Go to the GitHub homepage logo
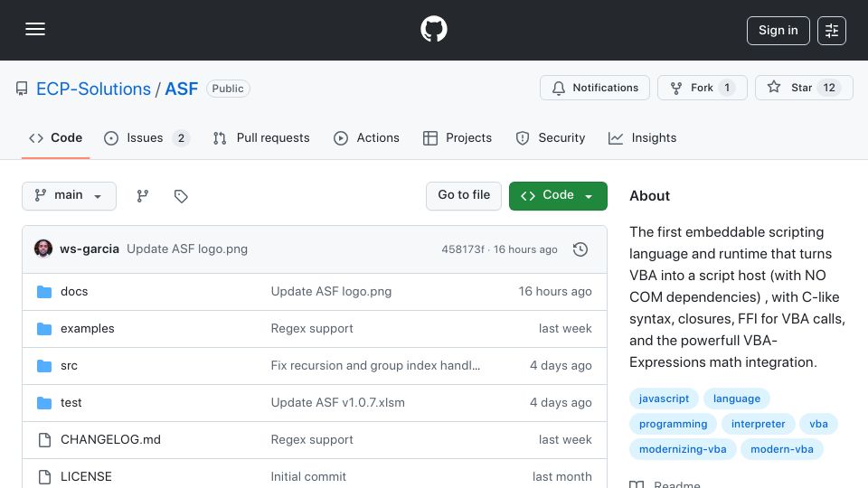 pos(433,29)
